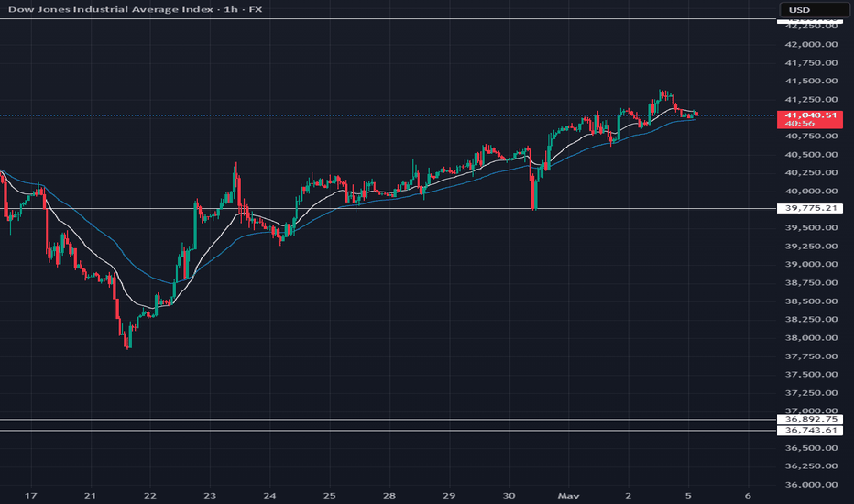
Task: Click the 38,000.00 price axis label
Action: tap(811, 337)
